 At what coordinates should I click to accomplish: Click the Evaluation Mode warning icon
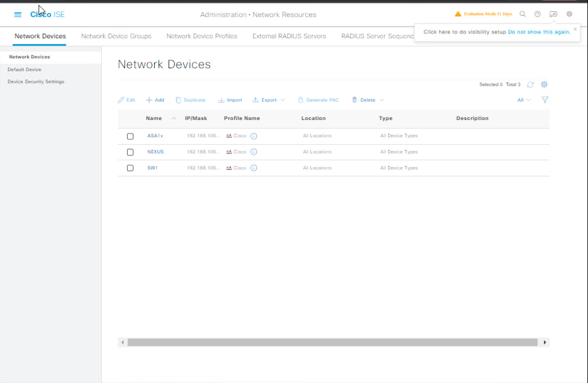point(458,14)
